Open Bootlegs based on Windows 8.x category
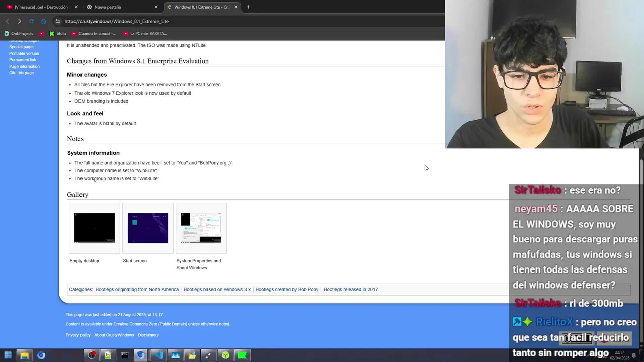644x362 pixels. click(217, 290)
